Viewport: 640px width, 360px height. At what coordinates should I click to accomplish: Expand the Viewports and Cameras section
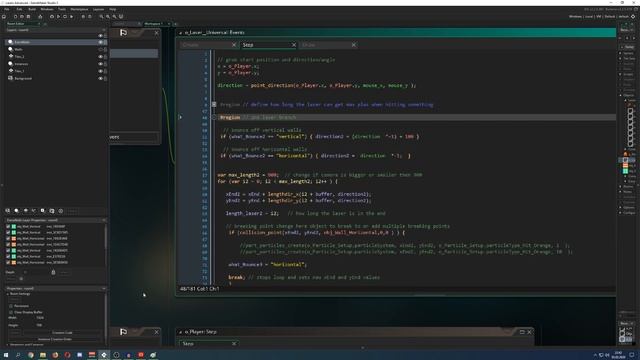coord(8,345)
